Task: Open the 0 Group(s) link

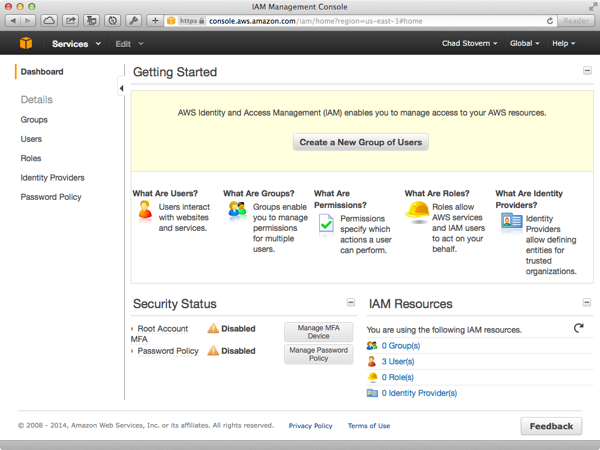Action: 401,346
